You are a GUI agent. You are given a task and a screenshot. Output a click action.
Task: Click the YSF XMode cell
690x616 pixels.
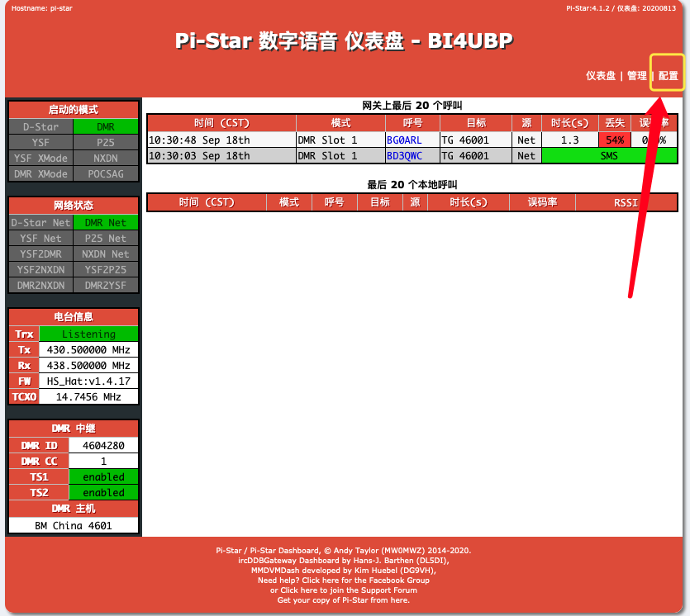(41, 159)
